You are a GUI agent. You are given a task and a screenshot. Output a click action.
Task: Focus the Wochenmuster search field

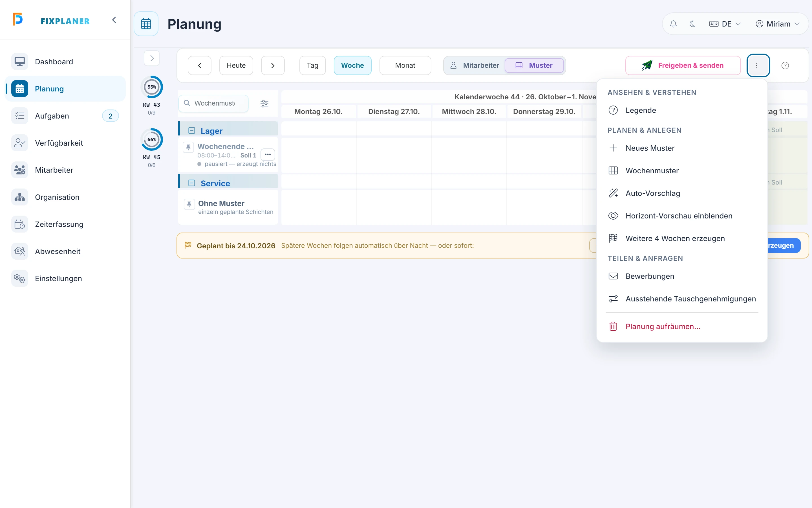pyautogui.click(x=214, y=104)
